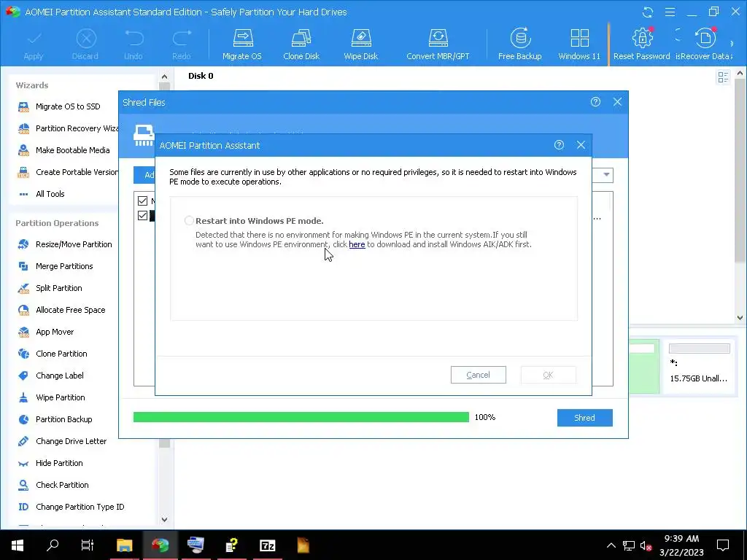Expand the toolbar overflow chevron
The height and width of the screenshot is (560, 747).
coord(732,44)
